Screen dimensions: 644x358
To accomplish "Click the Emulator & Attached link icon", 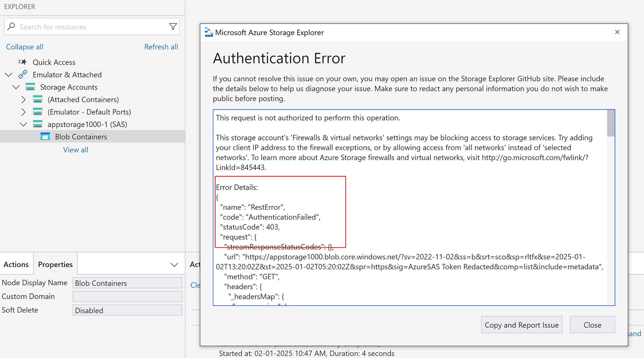I will tap(23, 74).
